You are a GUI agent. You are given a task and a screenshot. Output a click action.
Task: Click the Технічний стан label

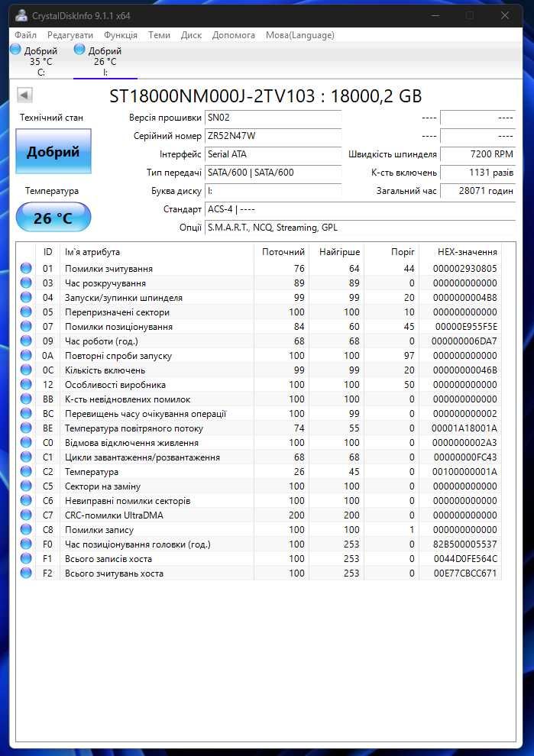[x=52, y=118]
